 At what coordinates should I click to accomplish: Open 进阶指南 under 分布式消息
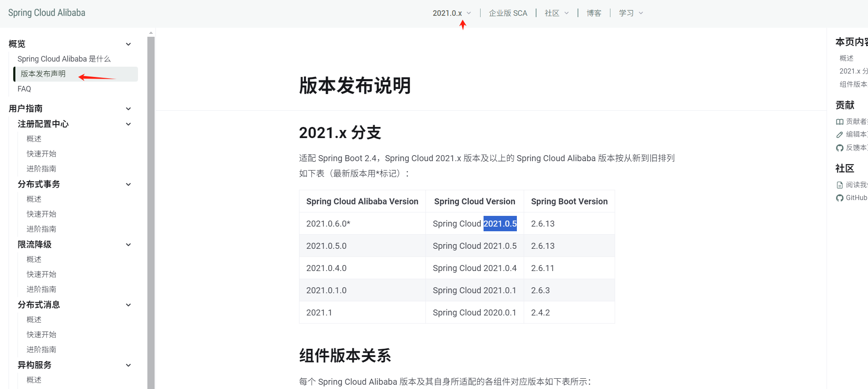(x=41, y=350)
